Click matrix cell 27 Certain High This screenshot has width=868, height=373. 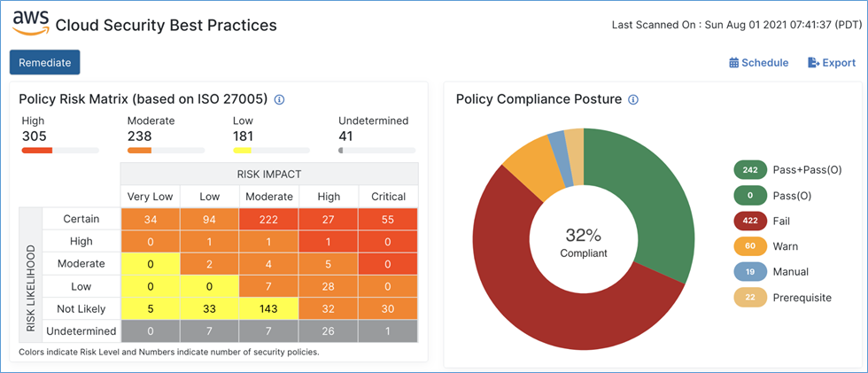point(329,219)
